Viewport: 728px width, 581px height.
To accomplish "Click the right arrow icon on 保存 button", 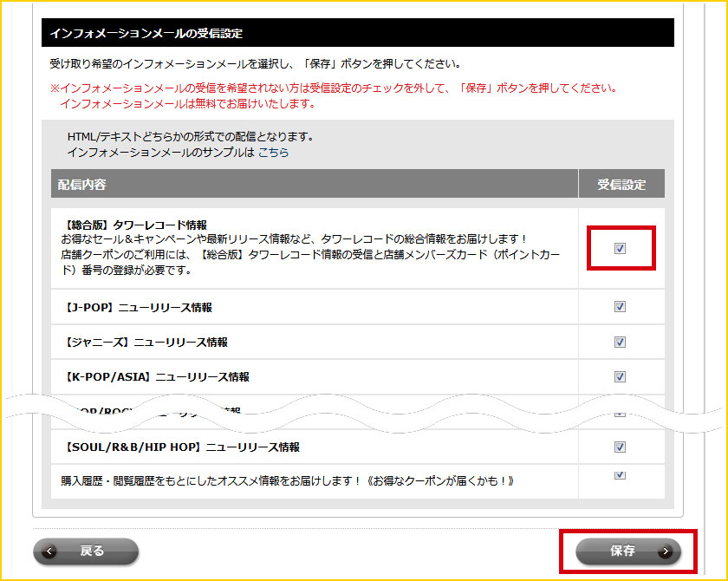I will (x=665, y=551).
